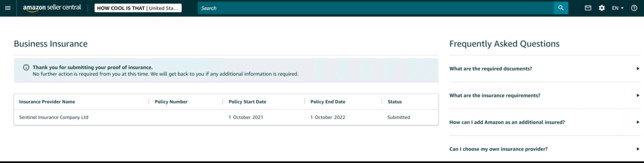Click the search magnifier button
Screen dimensions: 644x163
coord(561,8)
